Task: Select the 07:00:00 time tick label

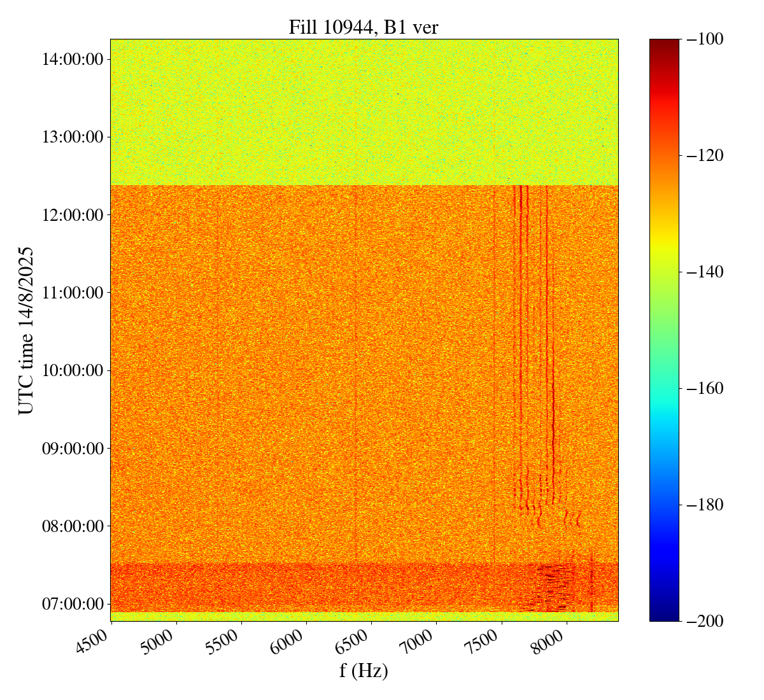Action: tap(73, 604)
